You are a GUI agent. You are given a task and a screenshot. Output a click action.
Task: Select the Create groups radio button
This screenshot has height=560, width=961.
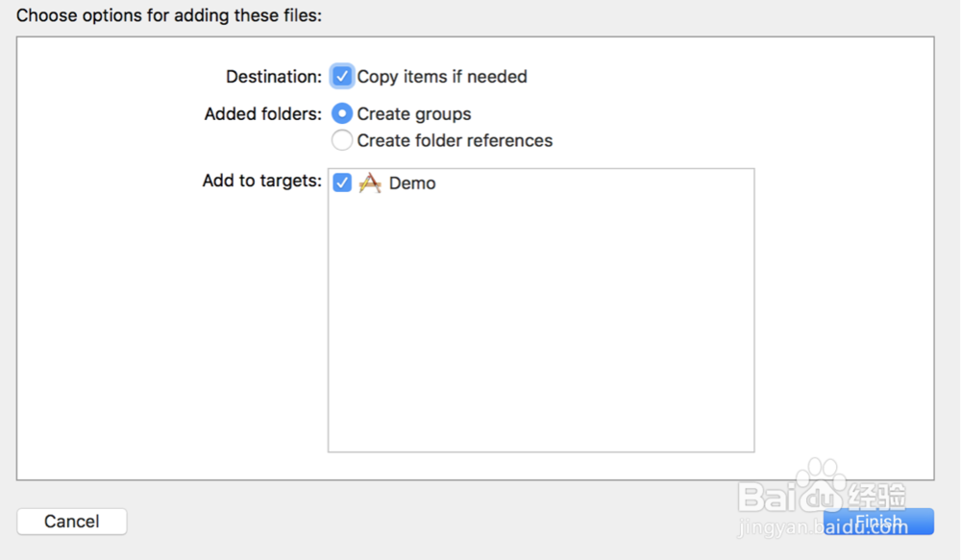click(x=342, y=113)
